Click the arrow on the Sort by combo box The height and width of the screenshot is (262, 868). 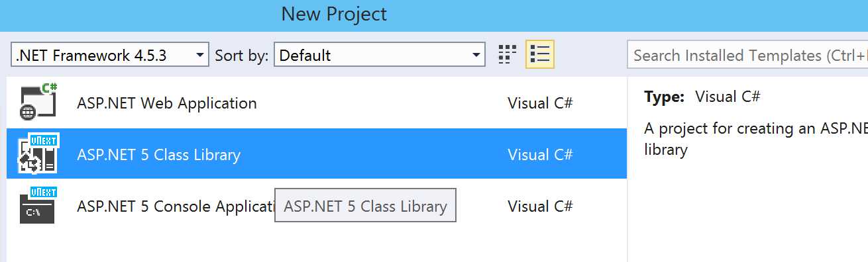[475, 56]
